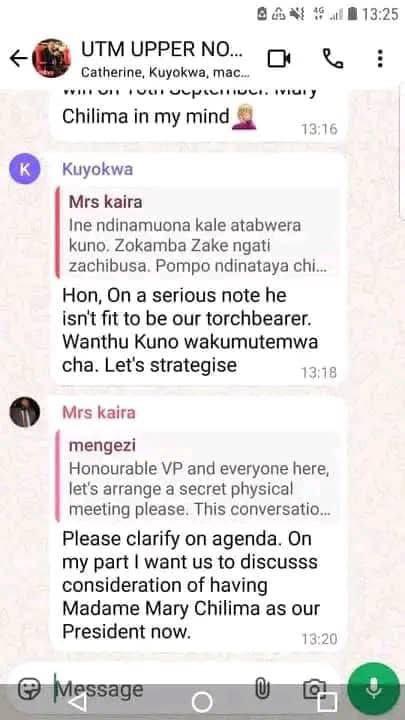The image size is (405, 720).
Task: Open the group profile picture
Action: (51, 58)
